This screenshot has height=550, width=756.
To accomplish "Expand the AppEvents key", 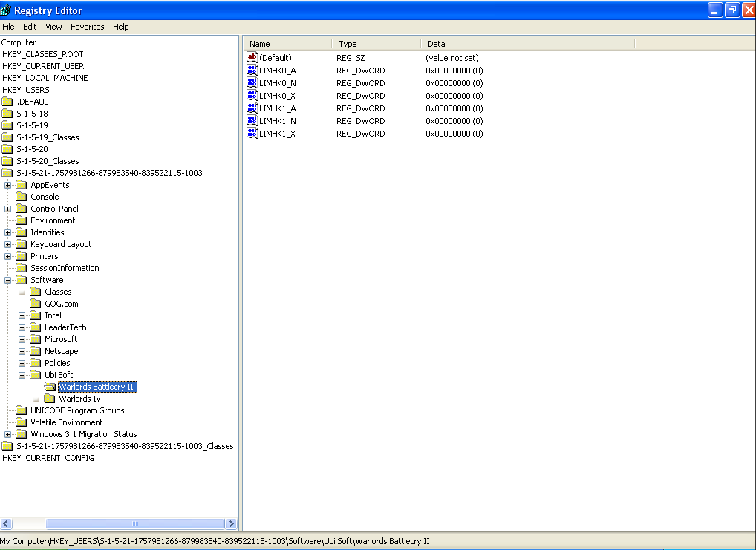I will 7,185.
